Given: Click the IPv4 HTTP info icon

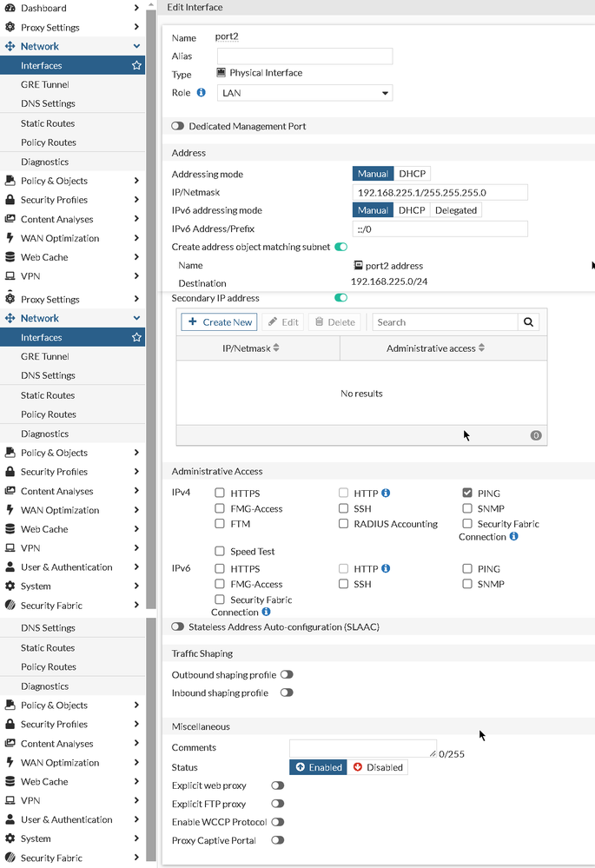Looking at the screenshot, I should click(386, 494).
